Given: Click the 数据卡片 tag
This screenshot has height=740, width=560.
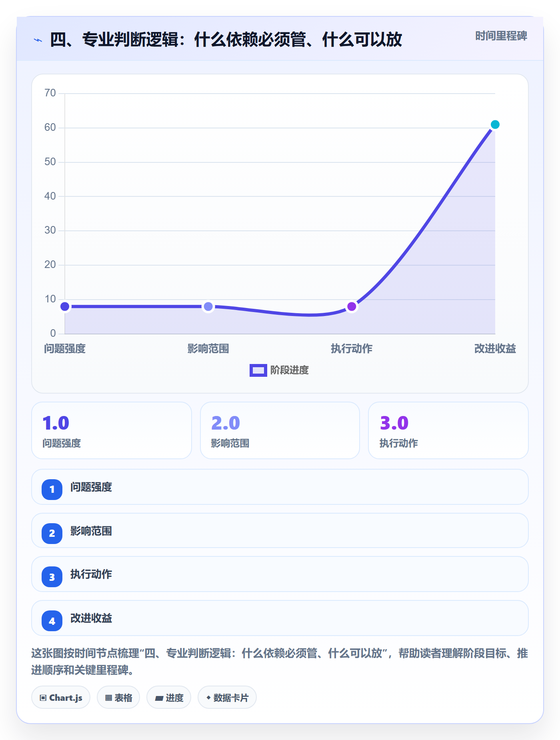Looking at the screenshot, I should (x=227, y=698).
